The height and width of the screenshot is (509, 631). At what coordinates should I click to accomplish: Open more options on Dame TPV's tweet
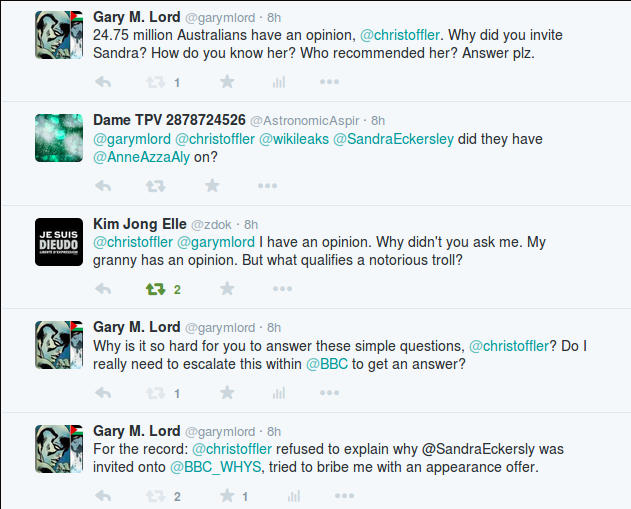(267, 186)
